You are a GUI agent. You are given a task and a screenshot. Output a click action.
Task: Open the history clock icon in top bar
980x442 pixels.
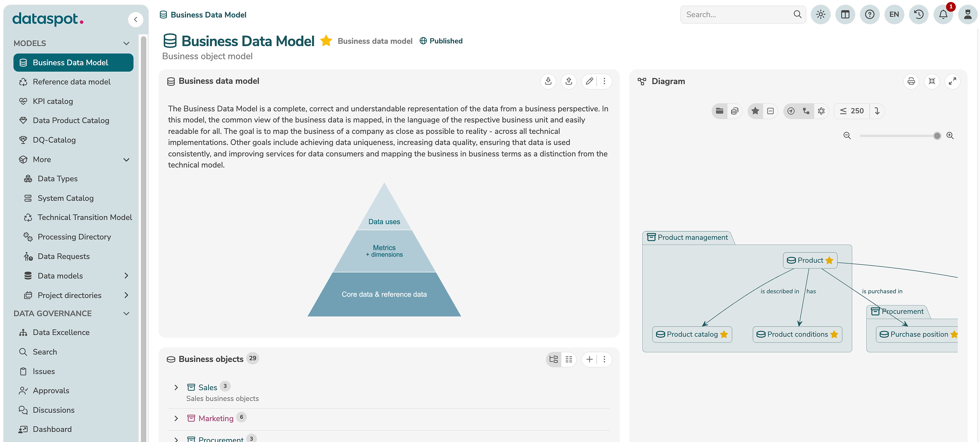[918, 15]
